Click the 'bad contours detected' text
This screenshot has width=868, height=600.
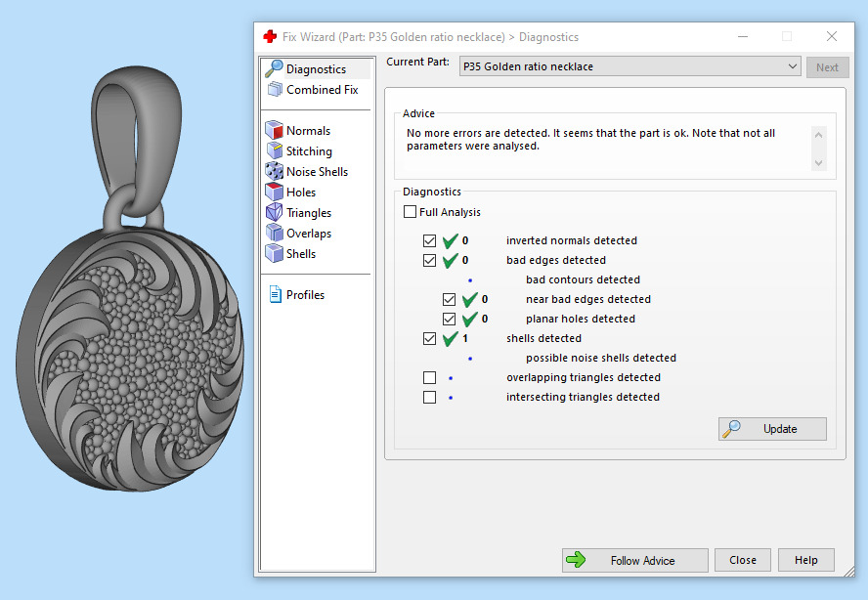tap(583, 279)
